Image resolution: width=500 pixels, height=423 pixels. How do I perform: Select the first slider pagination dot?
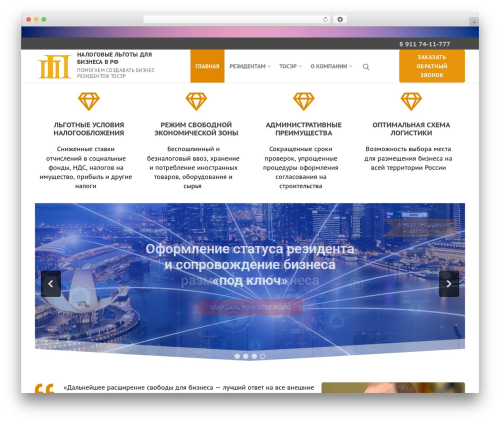click(x=237, y=356)
